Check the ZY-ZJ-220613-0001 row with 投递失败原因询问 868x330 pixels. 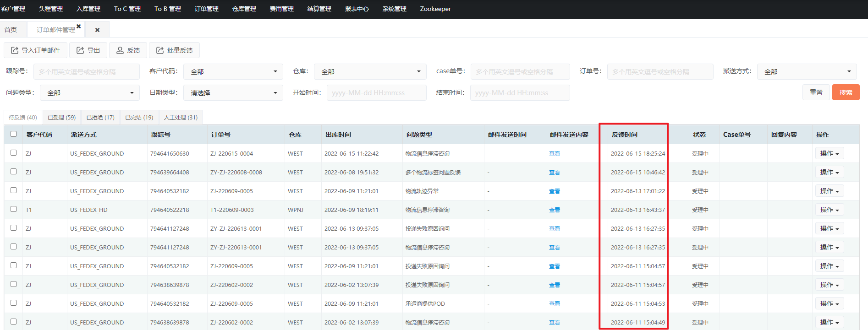[13, 228]
